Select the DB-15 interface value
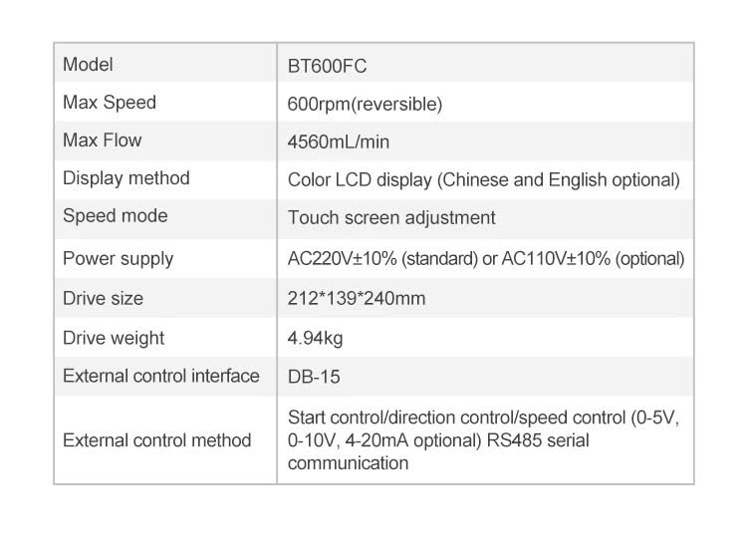This screenshot has width=747, height=560. (314, 377)
